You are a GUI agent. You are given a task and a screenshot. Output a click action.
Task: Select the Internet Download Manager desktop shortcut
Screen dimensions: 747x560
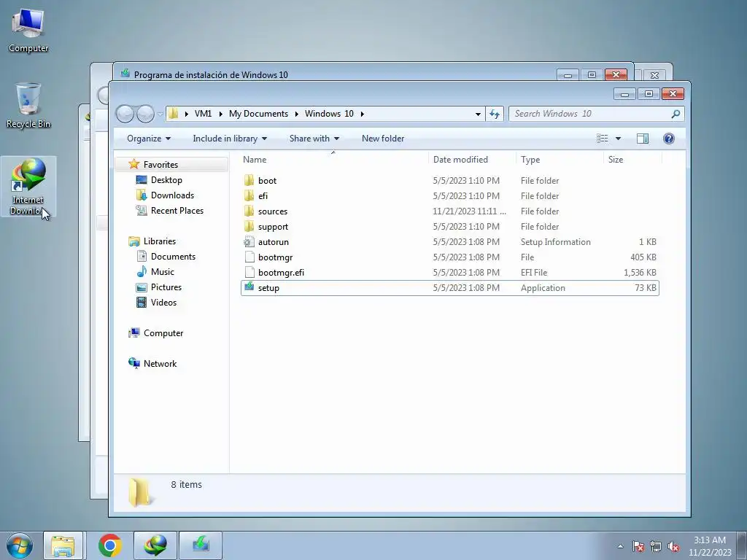coord(28,187)
